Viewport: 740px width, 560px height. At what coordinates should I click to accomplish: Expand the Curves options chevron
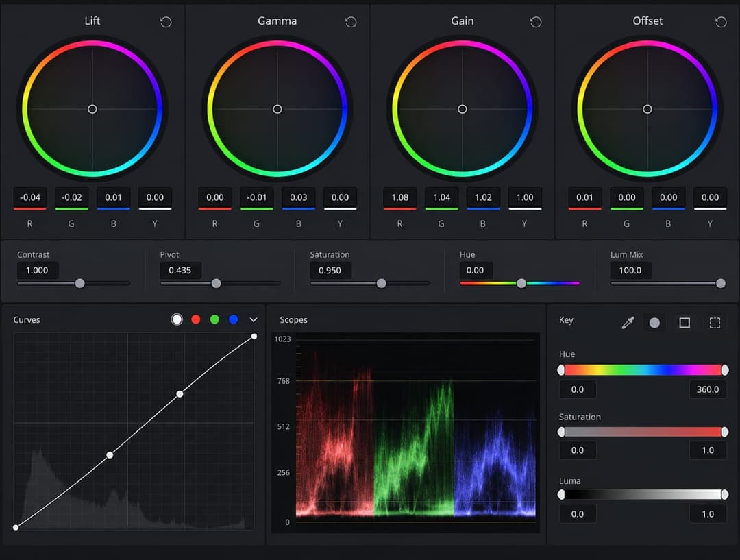click(x=254, y=319)
